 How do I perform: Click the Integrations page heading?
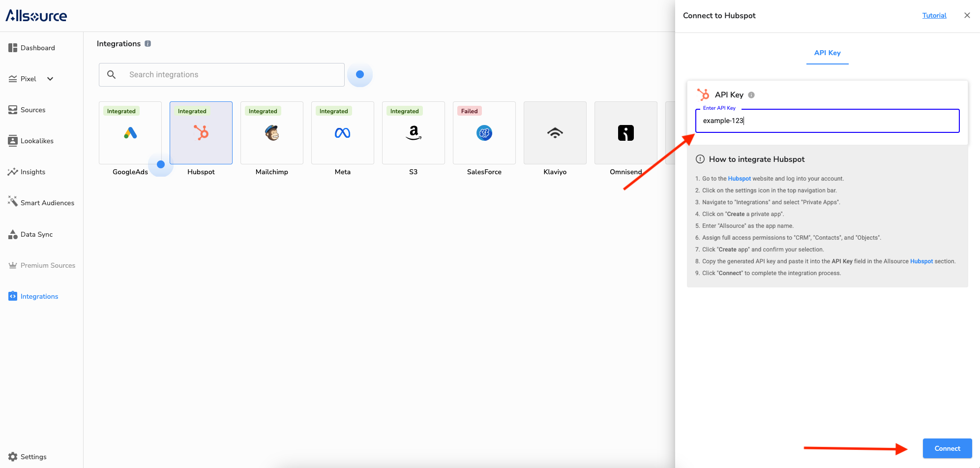(119, 44)
